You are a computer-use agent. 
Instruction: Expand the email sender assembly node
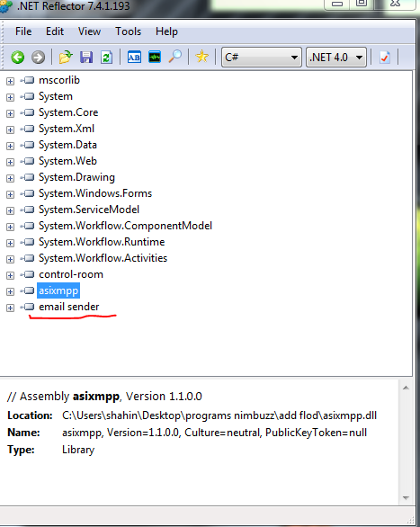pyautogui.click(x=11, y=308)
